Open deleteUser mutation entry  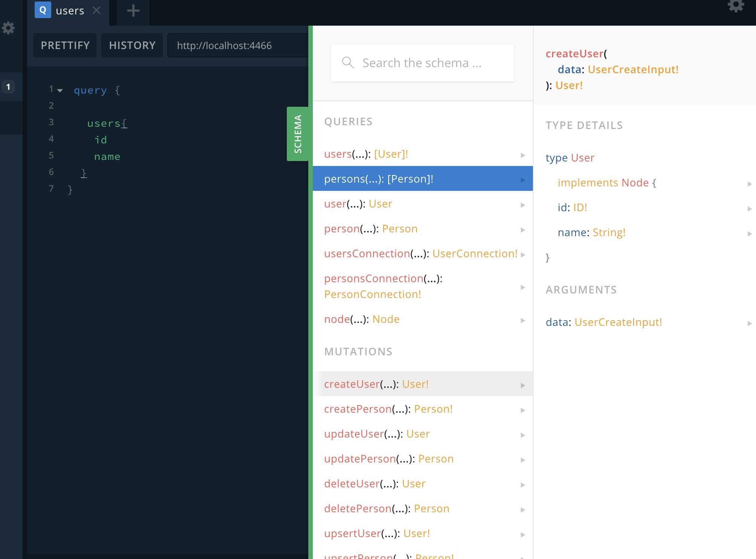[423, 484]
